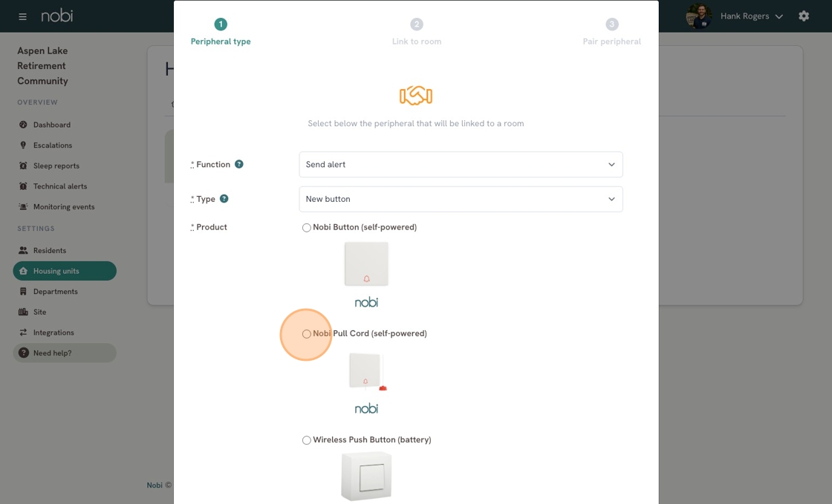Click the hamburger menu icon
The width and height of the screenshot is (832, 504).
pos(22,16)
